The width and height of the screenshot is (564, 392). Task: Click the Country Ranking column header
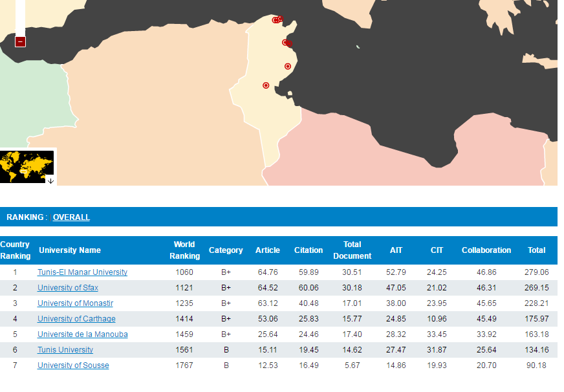15,250
